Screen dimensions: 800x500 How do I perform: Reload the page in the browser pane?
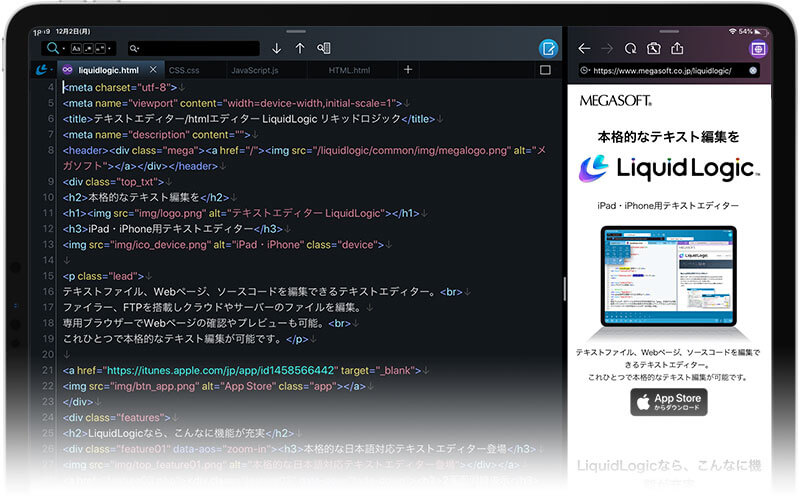click(x=630, y=48)
